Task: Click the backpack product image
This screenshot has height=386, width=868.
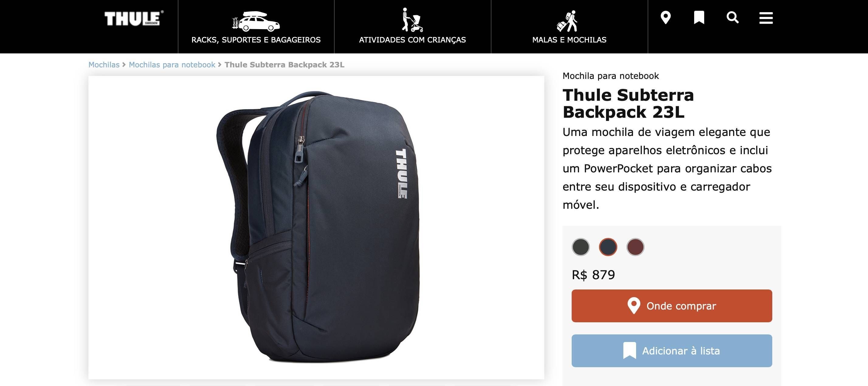Action: tap(316, 228)
